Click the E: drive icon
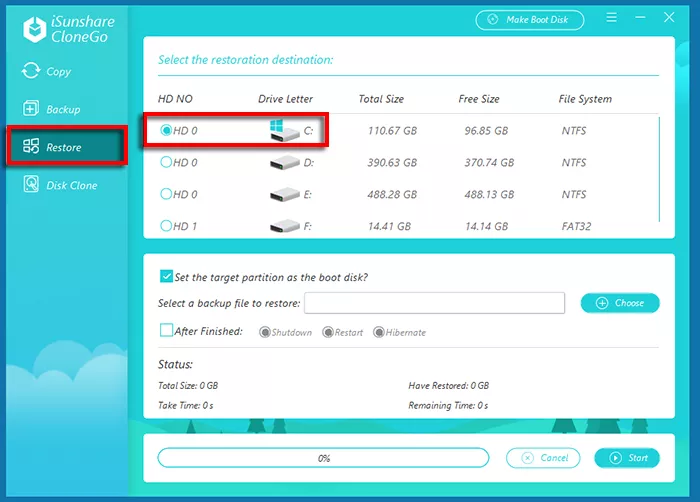 (x=284, y=194)
